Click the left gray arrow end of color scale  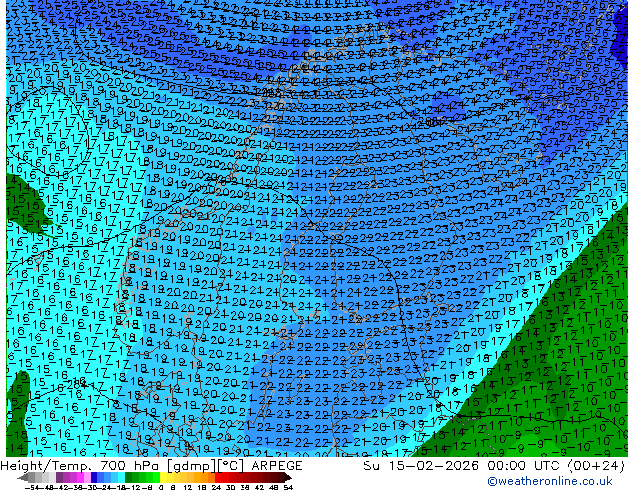23,478
